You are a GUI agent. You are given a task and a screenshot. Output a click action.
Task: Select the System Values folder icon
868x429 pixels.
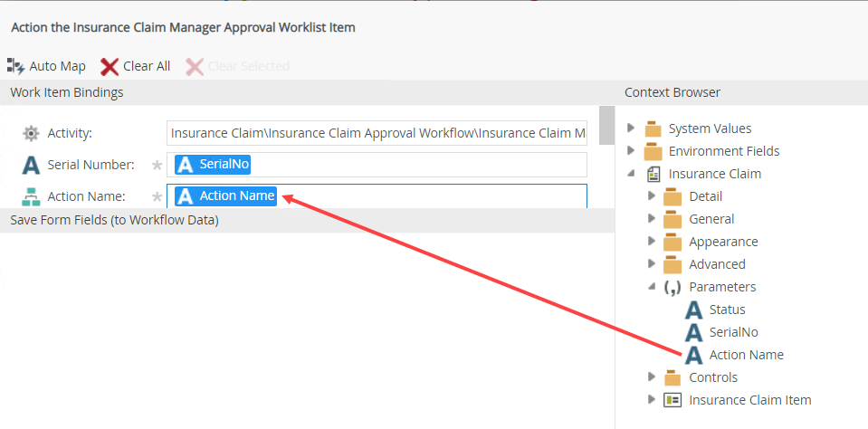[x=653, y=129]
